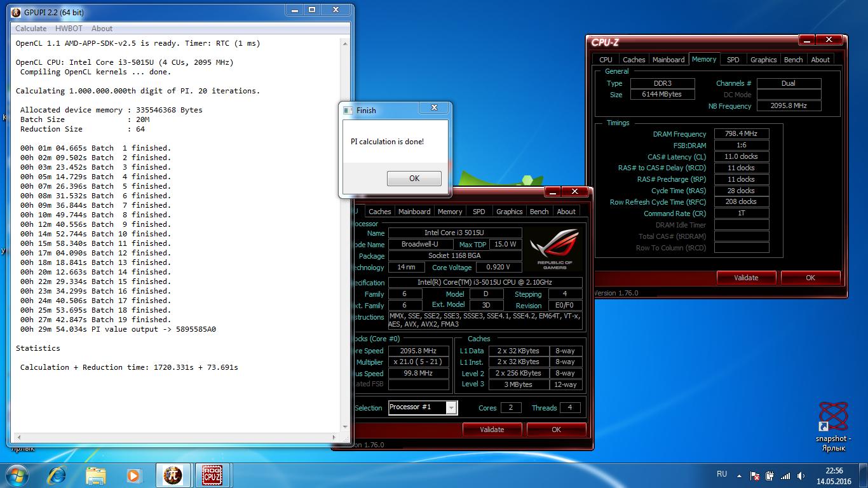Open Mainboard tab in CPU-Z memory window
The height and width of the screenshot is (488, 868).
(x=668, y=60)
